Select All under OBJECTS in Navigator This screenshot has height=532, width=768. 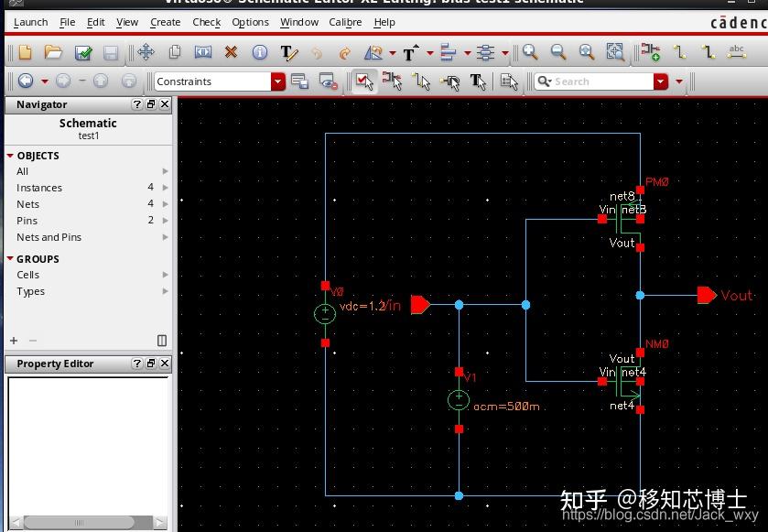tap(22, 171)
